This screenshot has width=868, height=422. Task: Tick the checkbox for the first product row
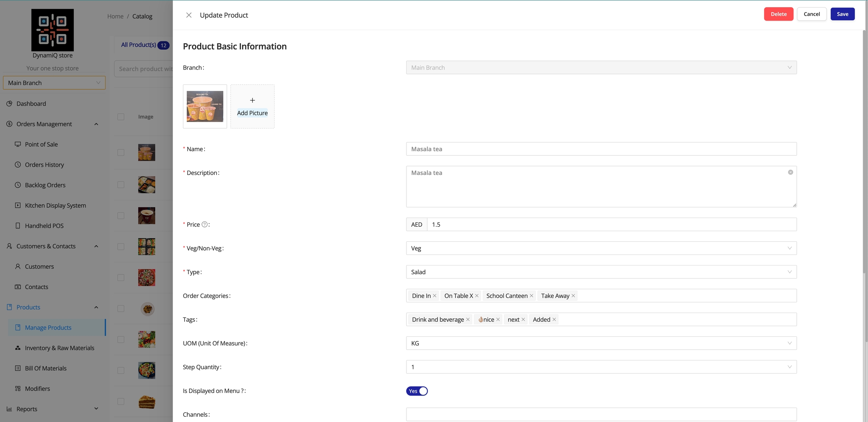[x=121, y=152]
